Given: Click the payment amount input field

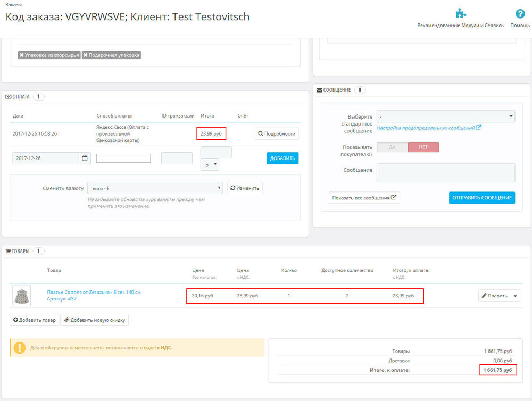Looking at the screenshot, I should [x=216, y=152].
